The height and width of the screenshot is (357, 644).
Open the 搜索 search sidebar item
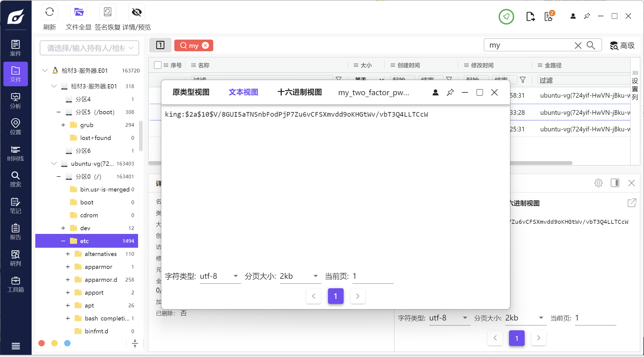[16, 179]
